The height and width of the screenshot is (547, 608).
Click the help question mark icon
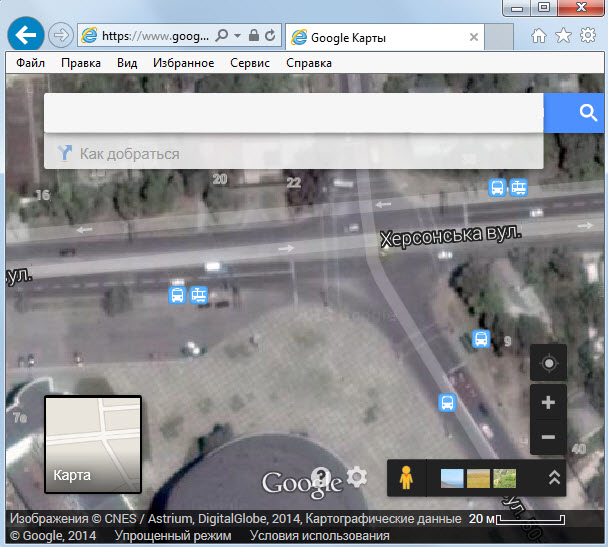320,477
